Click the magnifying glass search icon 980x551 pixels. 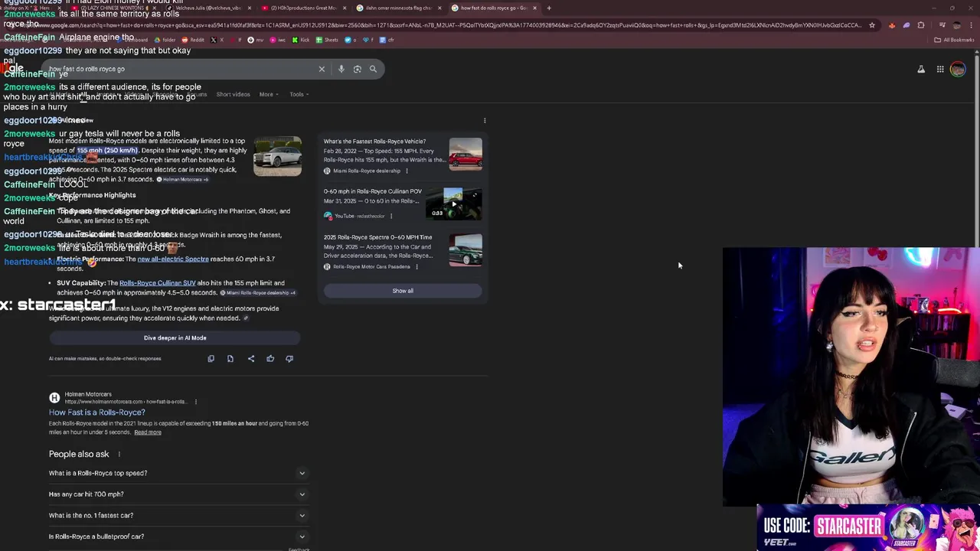[x=373, y=69]
